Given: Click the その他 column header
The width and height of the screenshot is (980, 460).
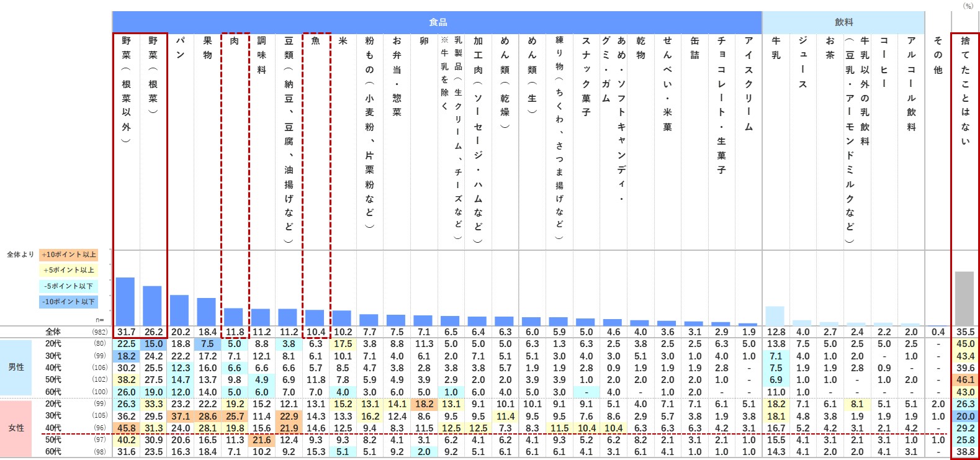Looking at the screenshot, I should [938, 55].
